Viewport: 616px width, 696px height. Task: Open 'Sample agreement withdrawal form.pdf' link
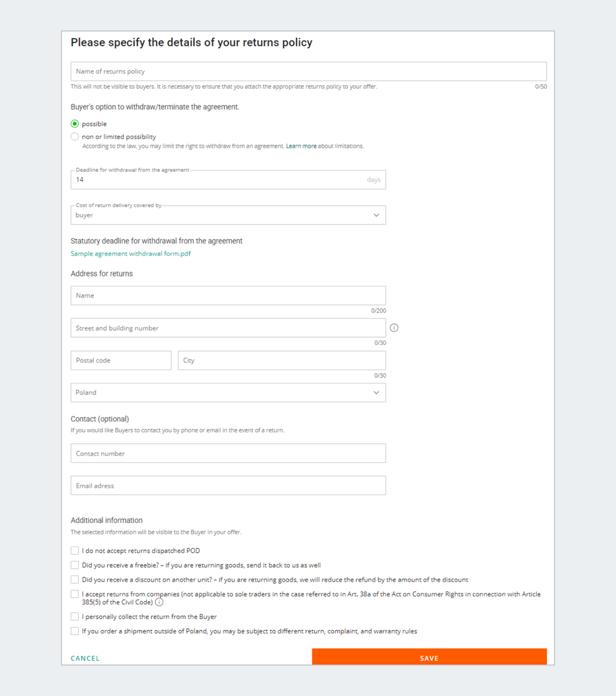point(131,253)
